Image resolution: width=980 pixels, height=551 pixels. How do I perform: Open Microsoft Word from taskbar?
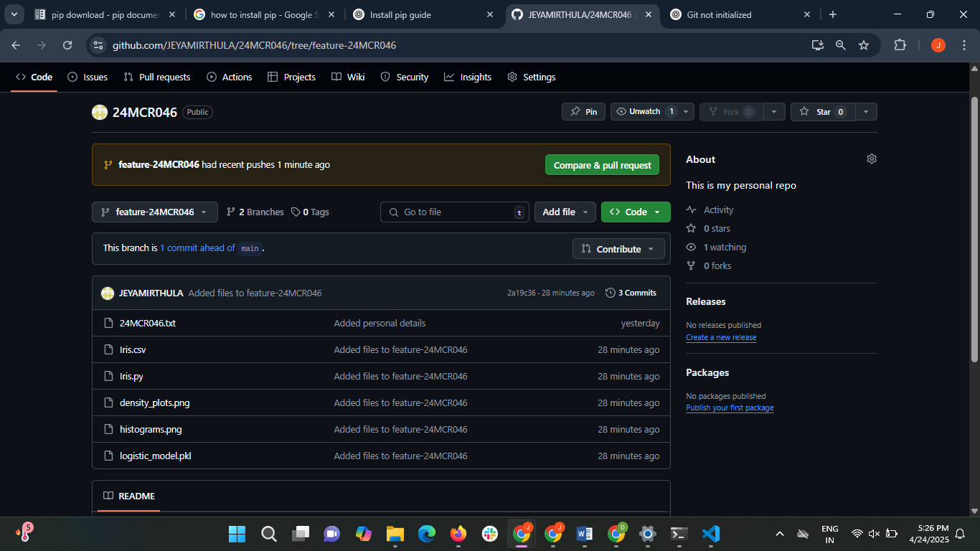pos(584,534)
